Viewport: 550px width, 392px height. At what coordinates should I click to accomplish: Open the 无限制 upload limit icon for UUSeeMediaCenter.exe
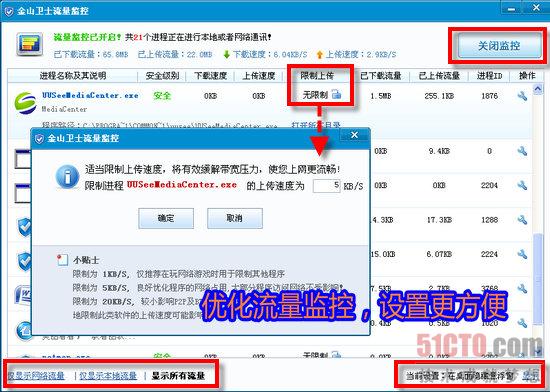pyautogui.click(x=336, y=94)
